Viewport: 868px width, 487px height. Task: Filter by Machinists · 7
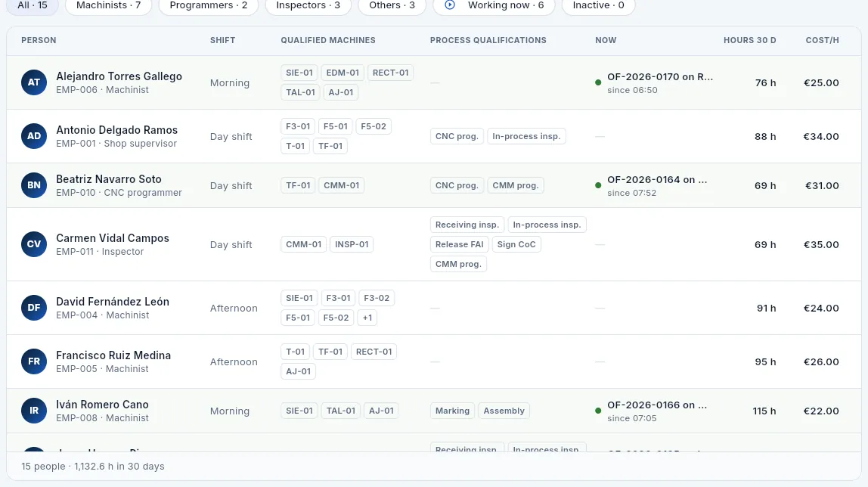pos(109,5)
